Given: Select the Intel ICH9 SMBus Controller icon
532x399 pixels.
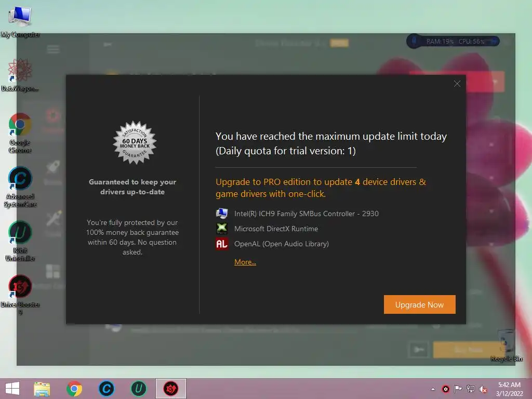Looking at the screenshot, I should pos(222,214).
